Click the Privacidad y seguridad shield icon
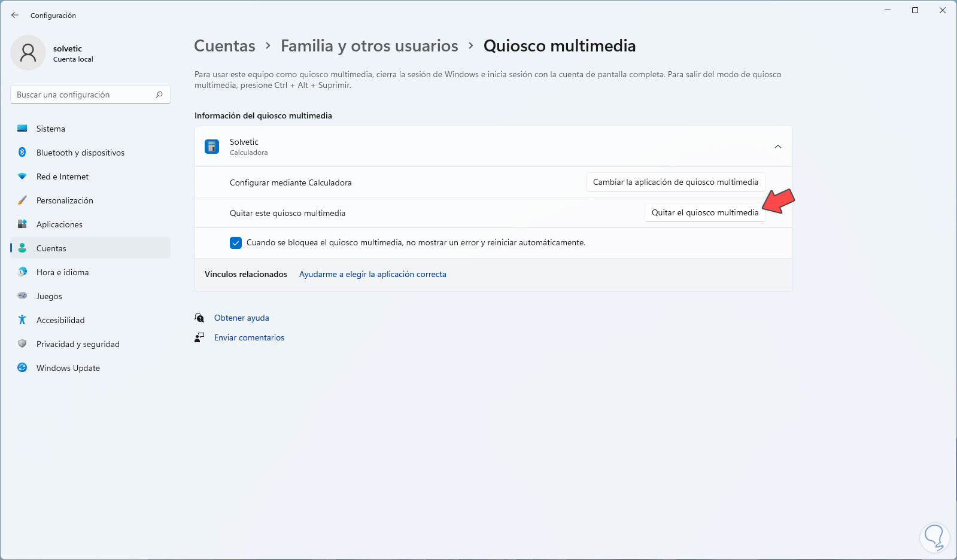This screenshot has width=957, height=560. pos(22,344)
